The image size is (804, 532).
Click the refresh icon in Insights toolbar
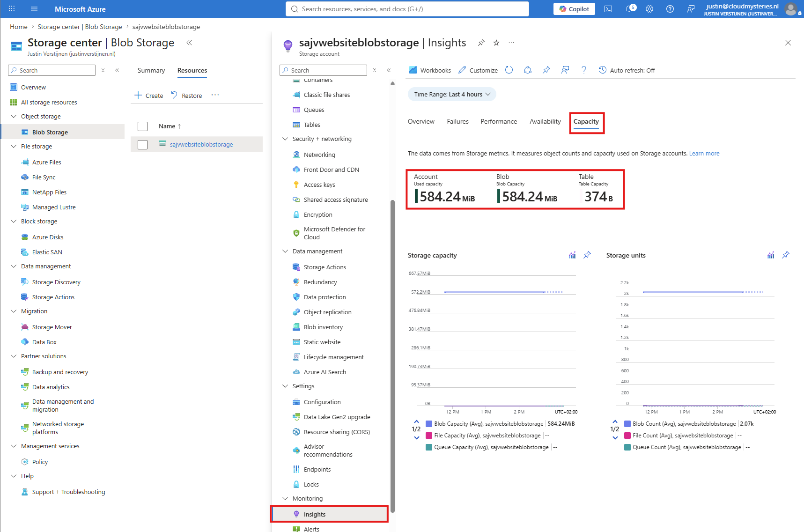click(509, 70)
